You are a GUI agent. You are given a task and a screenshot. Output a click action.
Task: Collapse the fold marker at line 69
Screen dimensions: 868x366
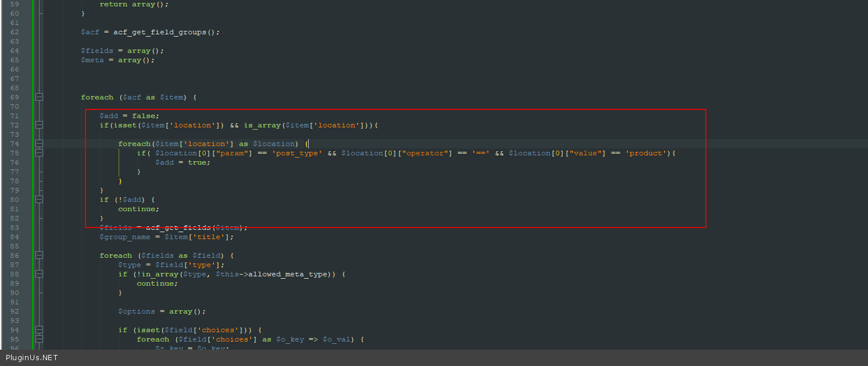pos(39,97)
